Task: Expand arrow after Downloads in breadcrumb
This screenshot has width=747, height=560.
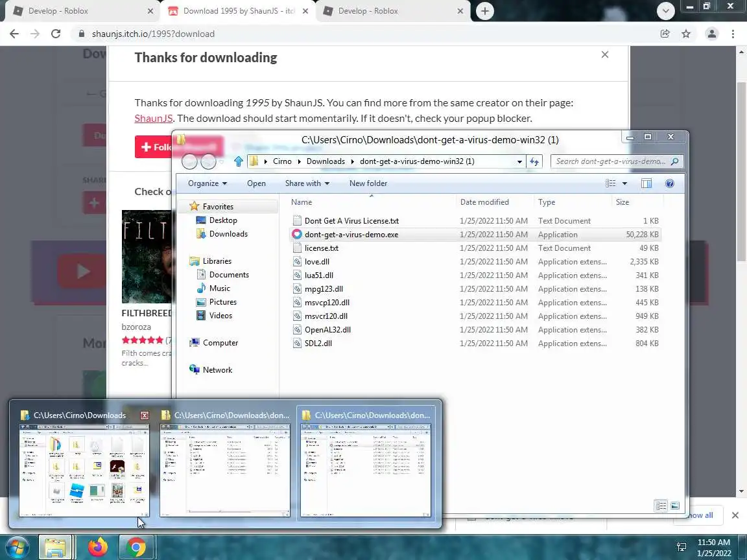Action: pos(353,161)
